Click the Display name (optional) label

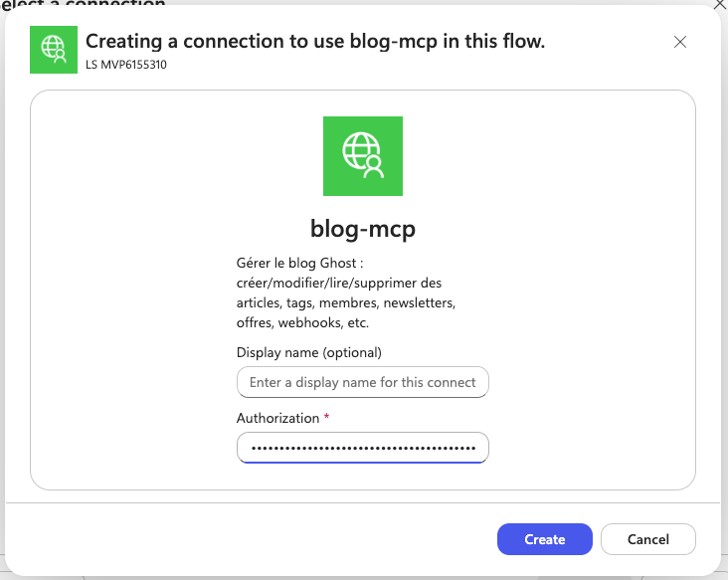point(308,352)
